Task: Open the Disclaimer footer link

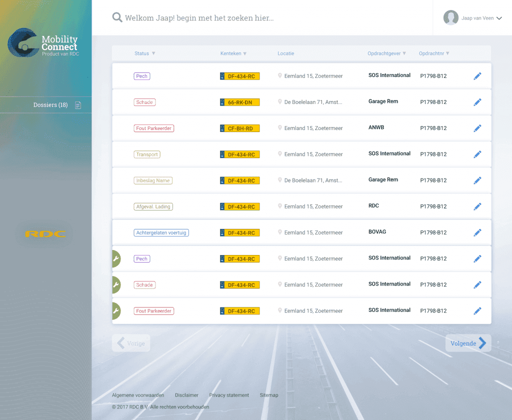Action: [x=186, y=395]
